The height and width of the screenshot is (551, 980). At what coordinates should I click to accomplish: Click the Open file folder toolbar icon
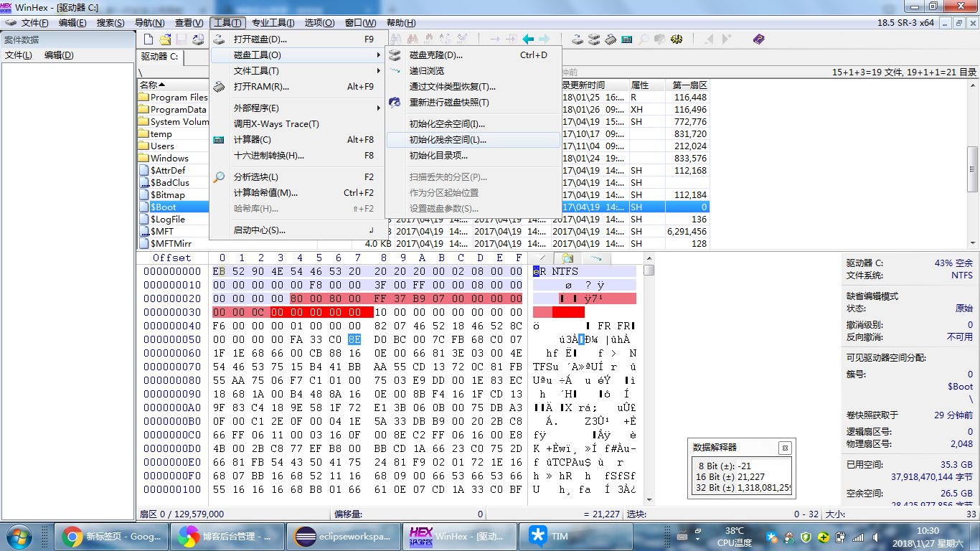(x=165, y=39)
